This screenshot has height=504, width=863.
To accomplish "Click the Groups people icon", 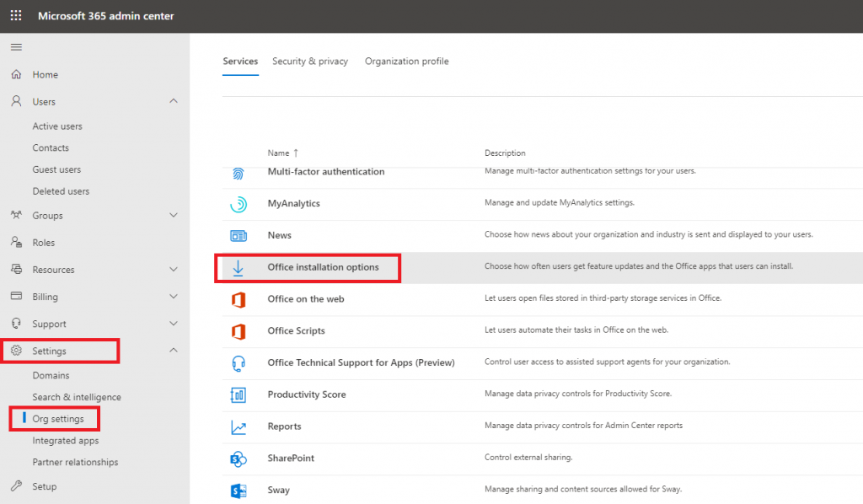I will pyautogui.click(x=17, y=215).
